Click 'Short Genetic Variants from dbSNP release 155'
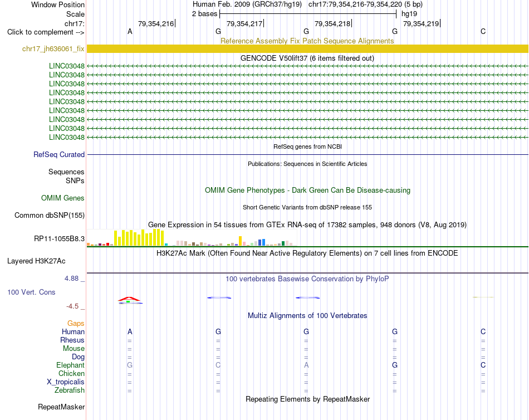Screen dimensions: 529x420 coord(307,207)
